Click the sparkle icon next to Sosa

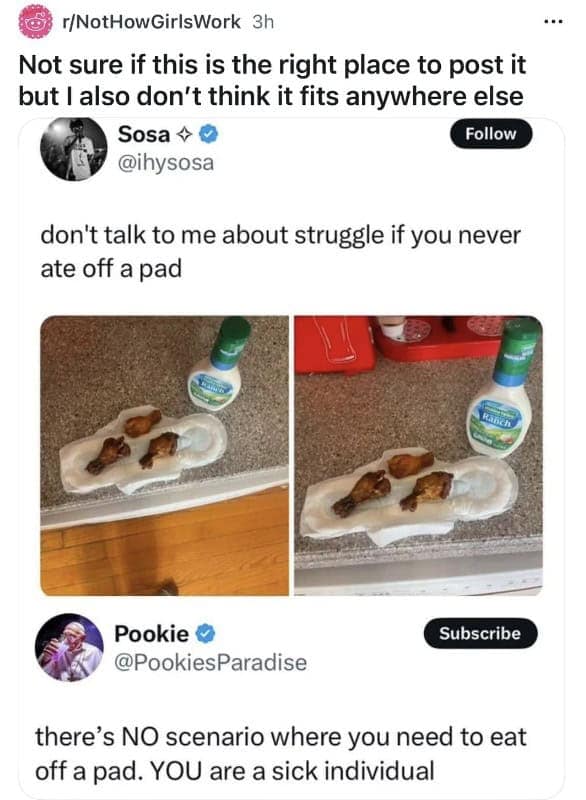184,135
